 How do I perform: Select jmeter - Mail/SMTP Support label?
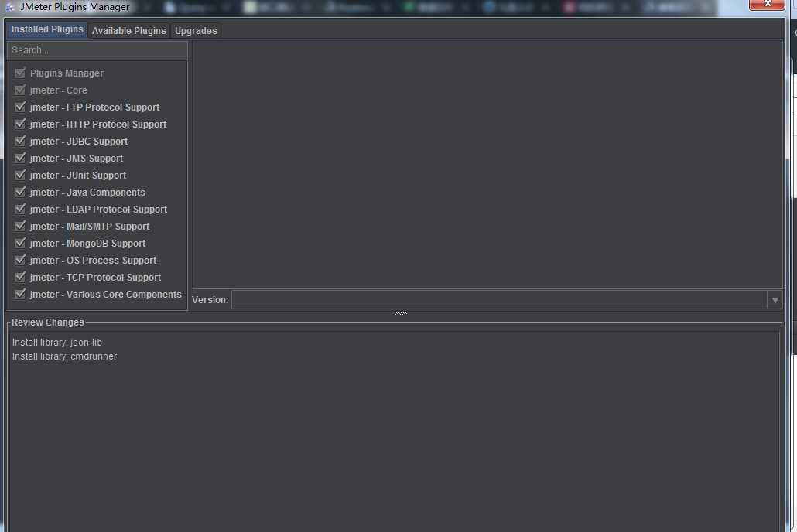coord(90,226)
